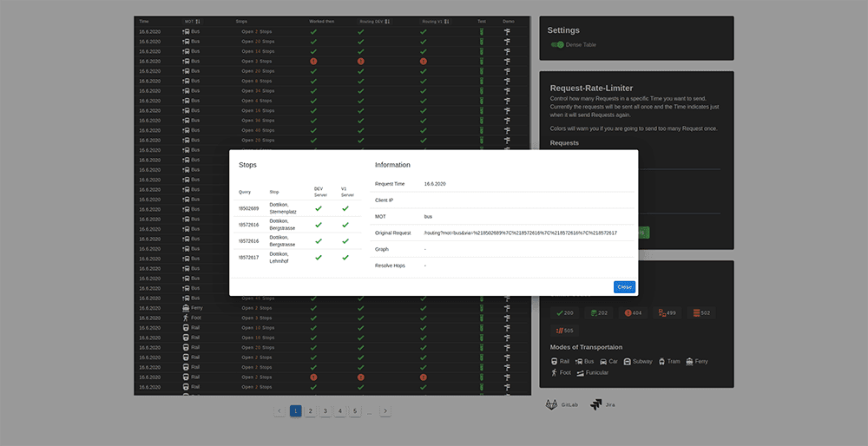
Task: Close the stops information dialog
Action: tap(624, 287)
